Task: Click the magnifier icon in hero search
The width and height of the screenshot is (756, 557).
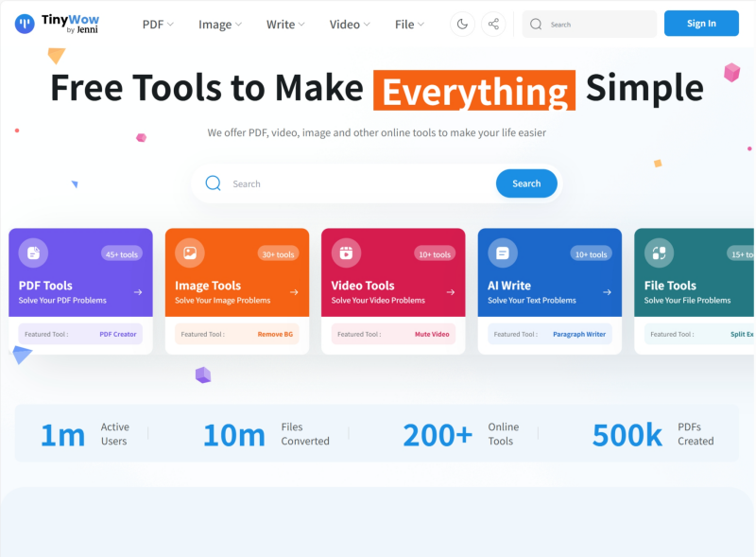Action: [214, 183]
